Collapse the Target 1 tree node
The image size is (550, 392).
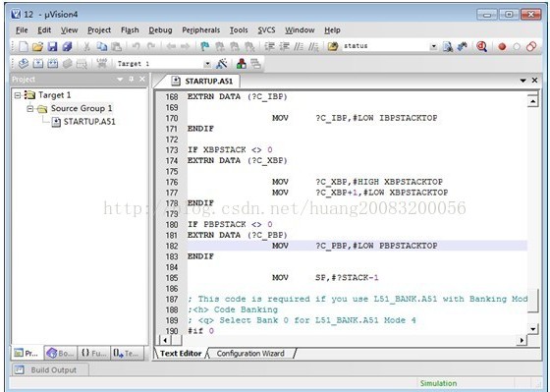[x=18, y=95]
